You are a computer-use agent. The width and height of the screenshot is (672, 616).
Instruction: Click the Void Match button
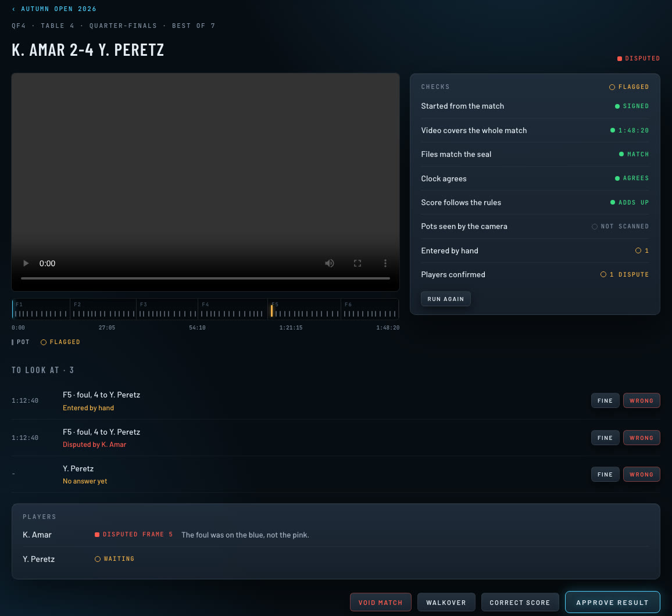pyautogui.click(x=381, y=602)
